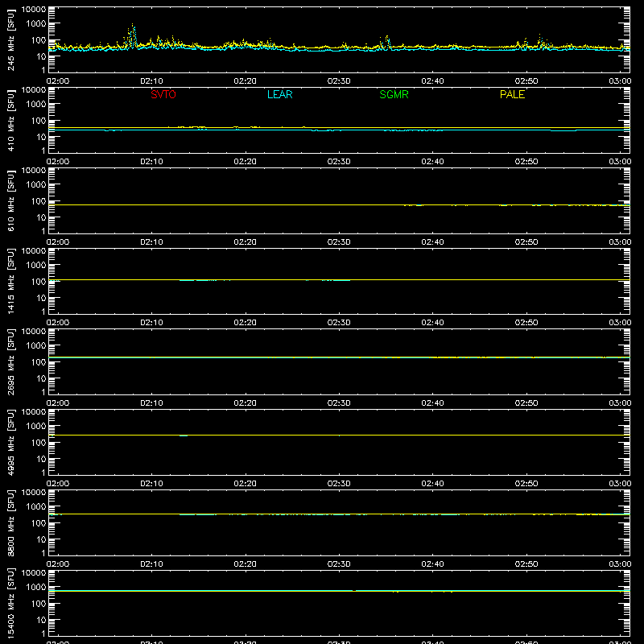
Task: Click 02:40 tick label under the 4995 MHz plot
Action: tap(432, 484)
